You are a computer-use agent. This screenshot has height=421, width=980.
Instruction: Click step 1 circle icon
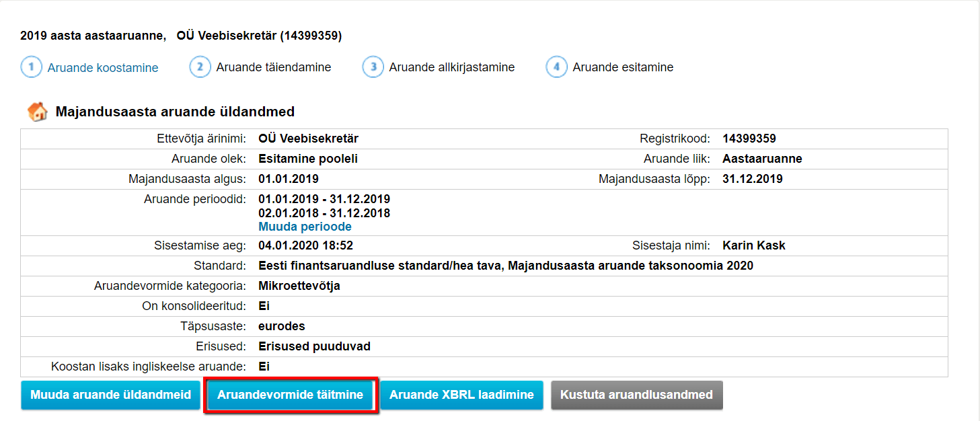coord(32,67)
